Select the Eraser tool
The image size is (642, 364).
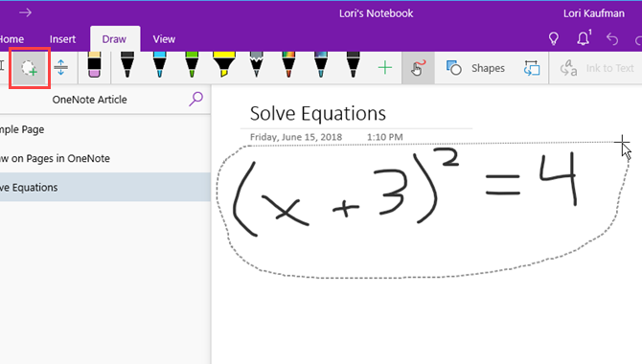coord(94,65)
